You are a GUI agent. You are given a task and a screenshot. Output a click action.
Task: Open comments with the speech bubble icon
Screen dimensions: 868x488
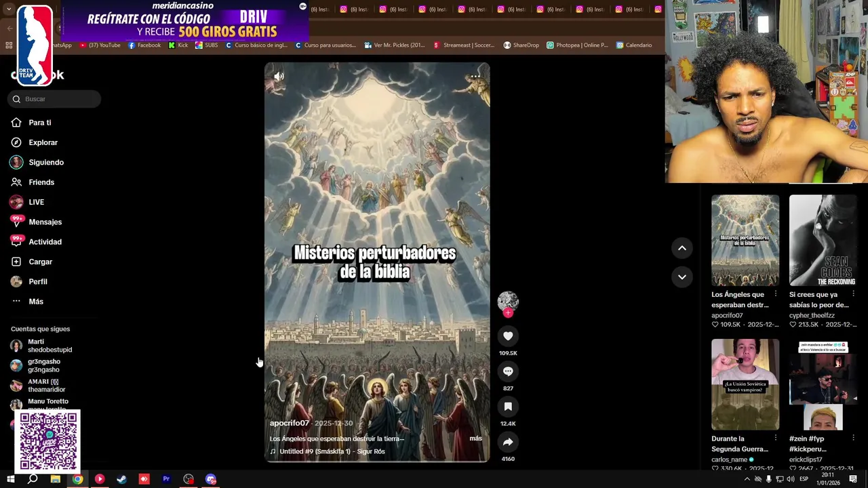click(x=508, y=371)
